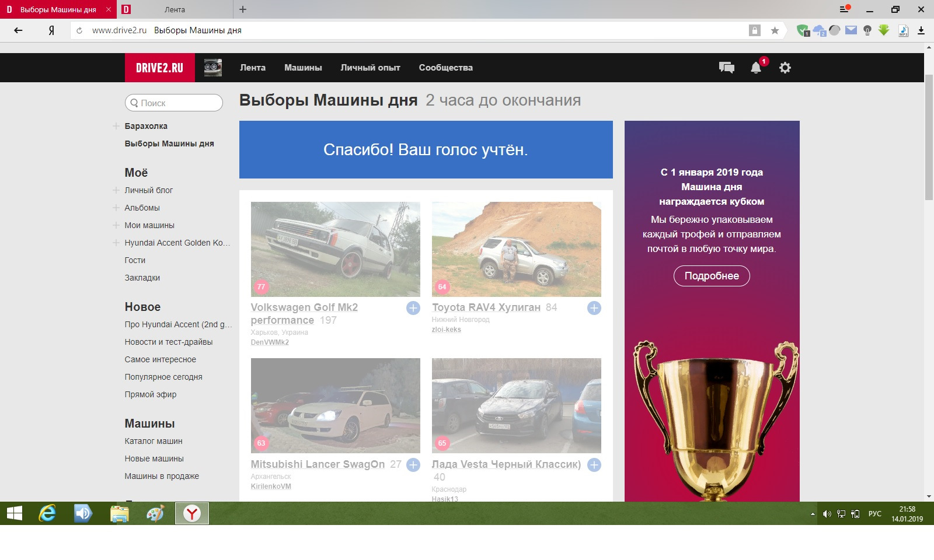Click the plus icon beside Toyota RAV4 Хулиган
Image resolution: width=934 pixels, height=560 pixels.
594,308
